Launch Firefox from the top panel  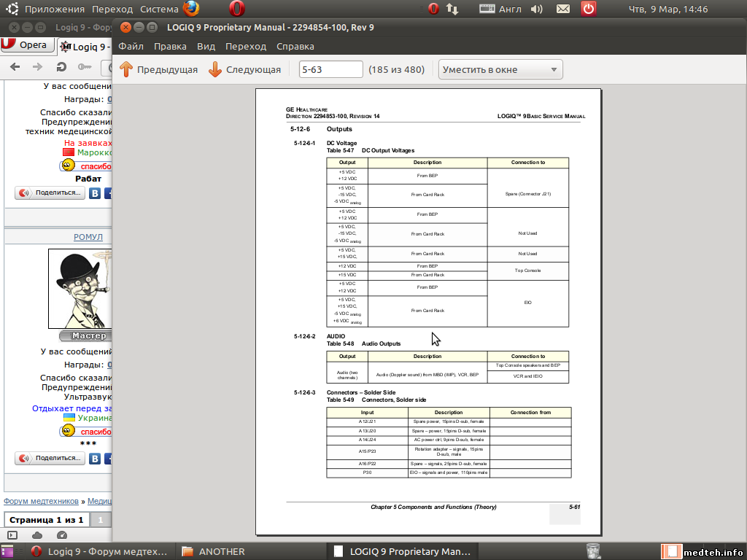[191, 9]
